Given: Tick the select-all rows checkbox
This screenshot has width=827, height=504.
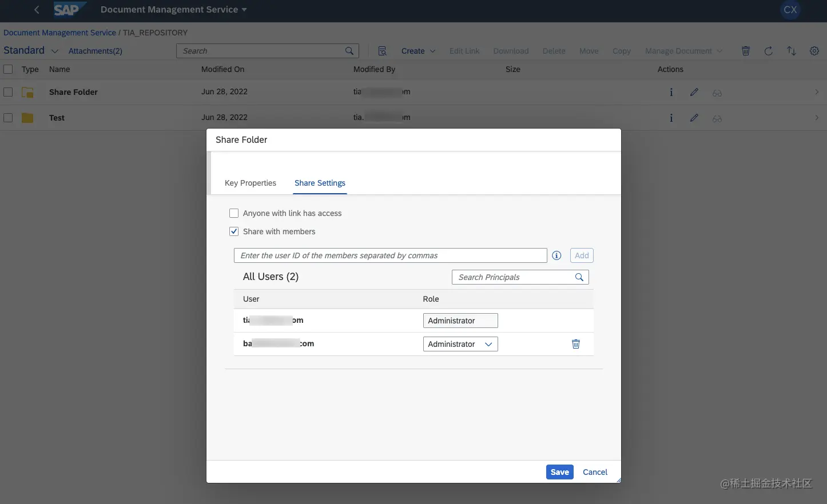Looking at the screenshot, I should [x=8, y=69].
